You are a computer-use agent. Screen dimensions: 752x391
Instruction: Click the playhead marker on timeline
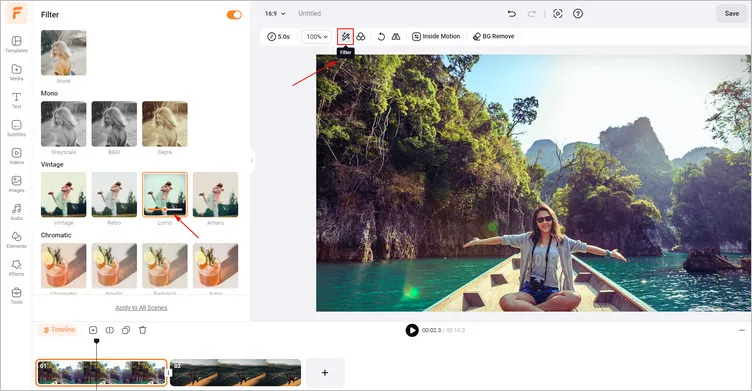[96, 341]
